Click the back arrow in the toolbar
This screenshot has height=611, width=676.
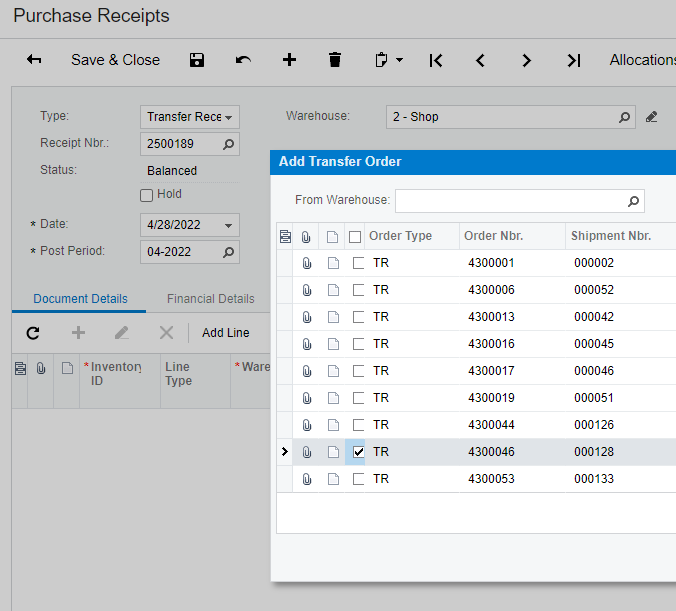tap(34, 60)
